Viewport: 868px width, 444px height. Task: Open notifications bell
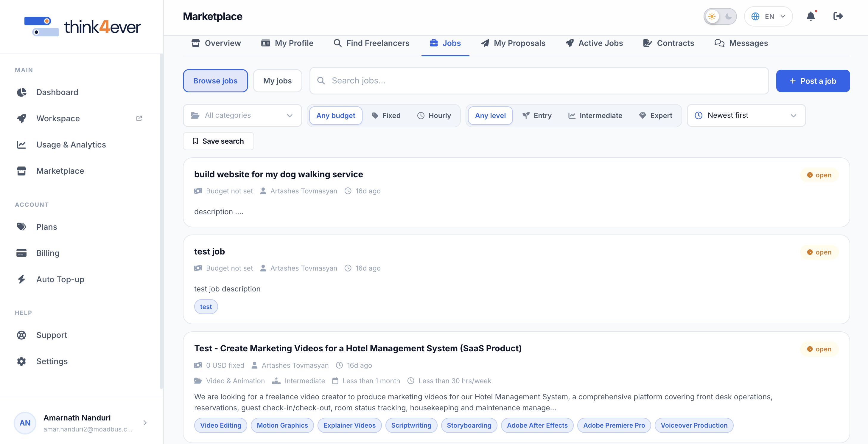coord(811,16)
